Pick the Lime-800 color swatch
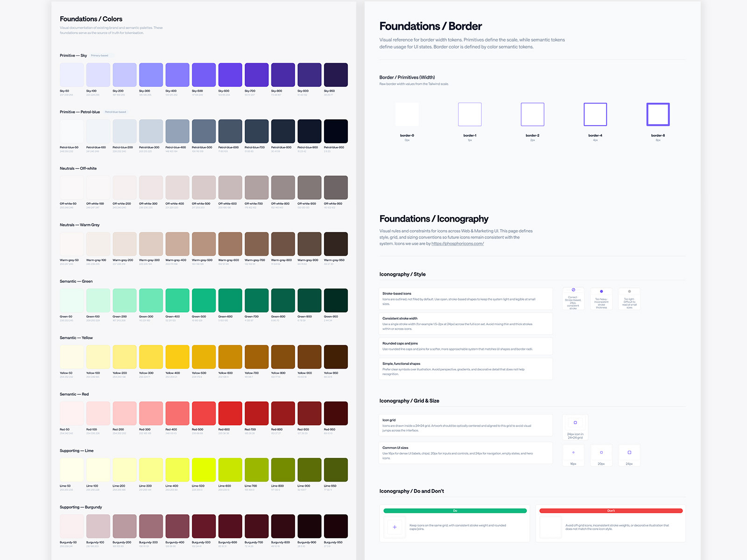 coord(283,470)
